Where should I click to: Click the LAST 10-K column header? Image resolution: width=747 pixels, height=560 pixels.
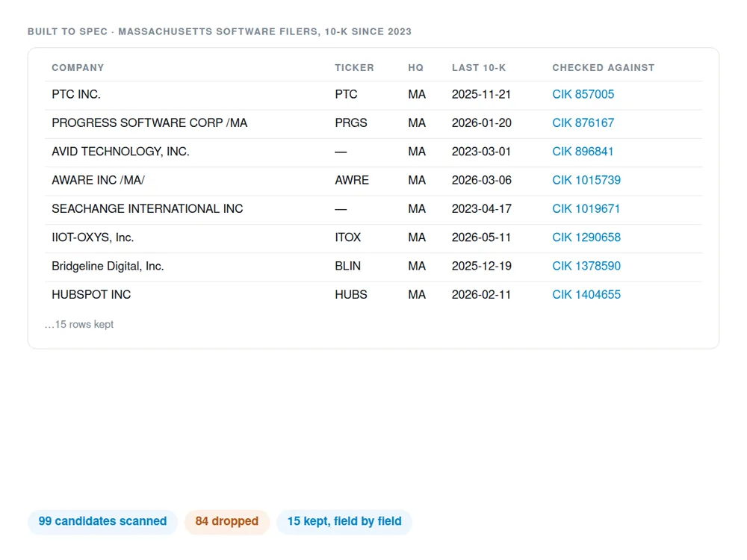(479, 68)
